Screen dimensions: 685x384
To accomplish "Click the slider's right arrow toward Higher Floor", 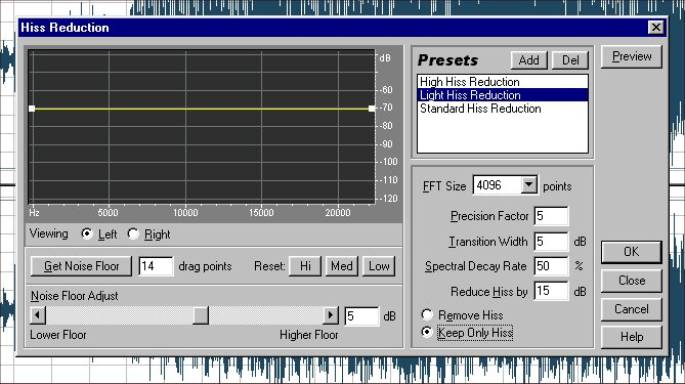I will click(x=331, y=315).
